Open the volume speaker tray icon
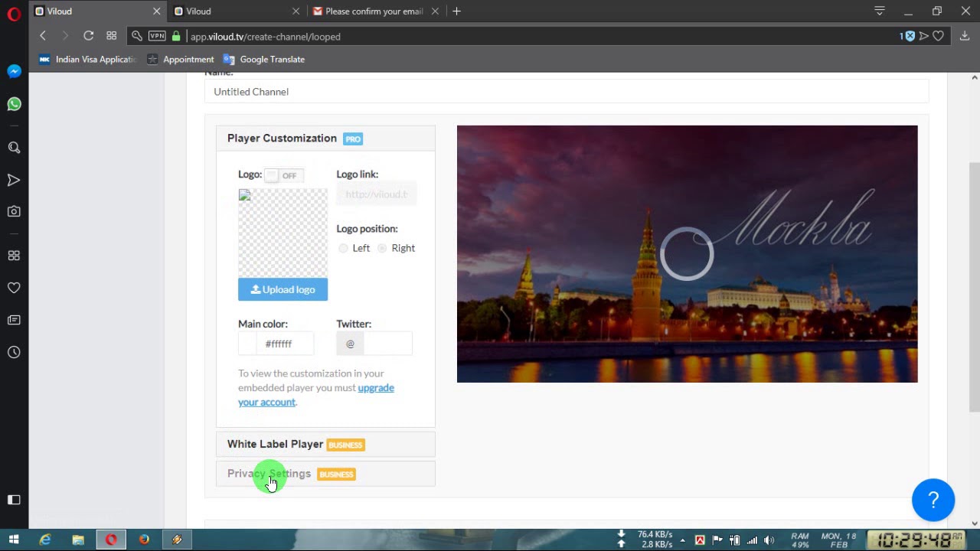Screen dimensions: 980x551 tap(769, 540)
